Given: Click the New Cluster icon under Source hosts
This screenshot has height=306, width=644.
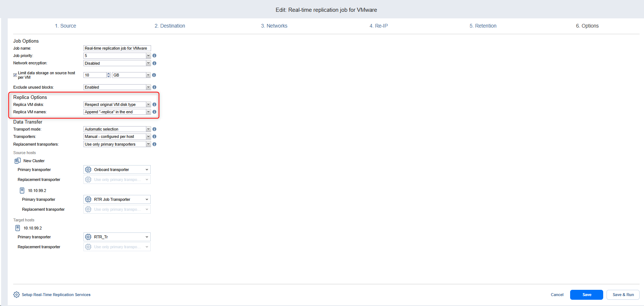Looking at the screenshot, I should tap(17, 161).
